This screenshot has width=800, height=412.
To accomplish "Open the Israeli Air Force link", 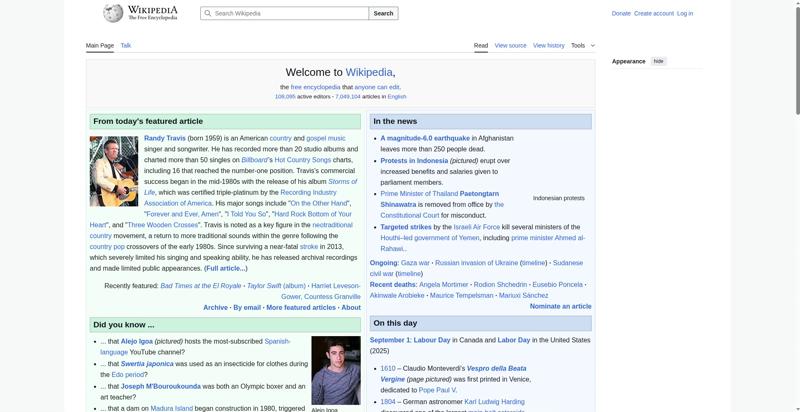I will 477,227.
